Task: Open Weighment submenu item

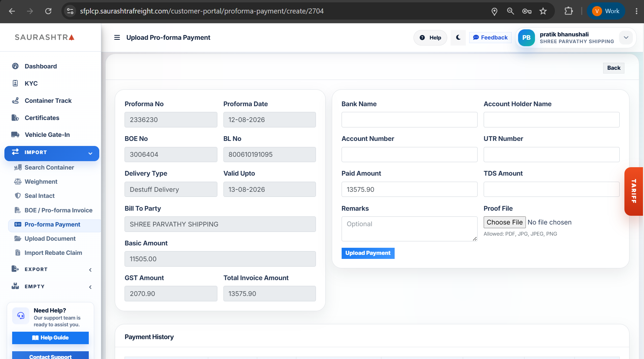Action: [41, 182]
